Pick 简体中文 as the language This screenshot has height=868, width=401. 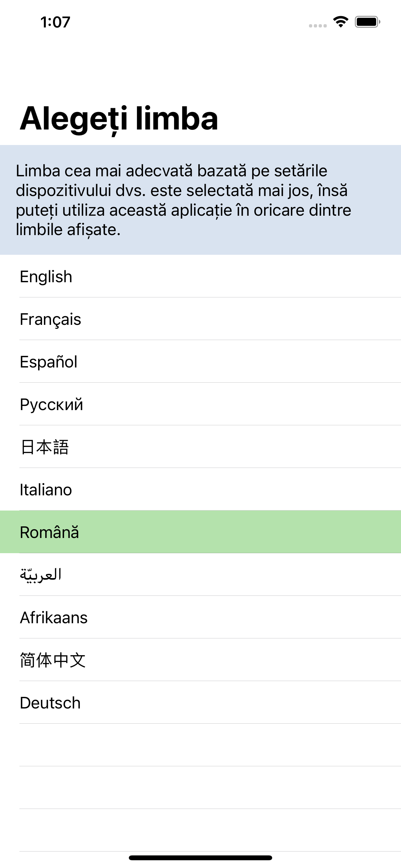click(x=200, y=660)
